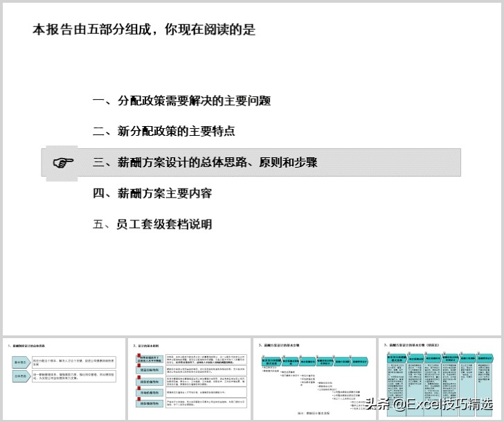Select agenda item 四、薪酬方案主要内容
Viewport: 504px width, 422px height.
pyautogui.click(x=152, y=193)
